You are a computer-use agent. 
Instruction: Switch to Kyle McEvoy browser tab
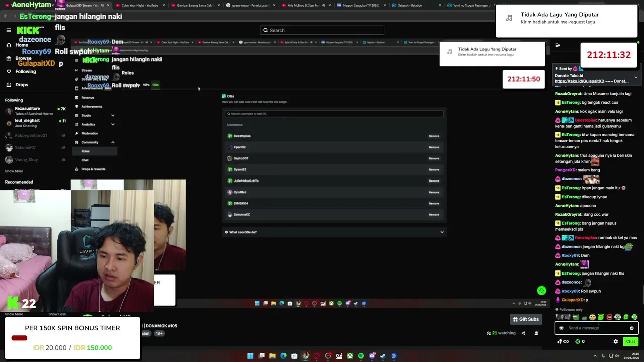coord(306,5)
